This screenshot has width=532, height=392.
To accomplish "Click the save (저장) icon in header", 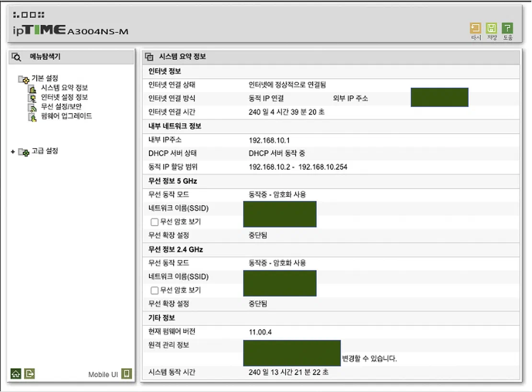I will point(491,28).
